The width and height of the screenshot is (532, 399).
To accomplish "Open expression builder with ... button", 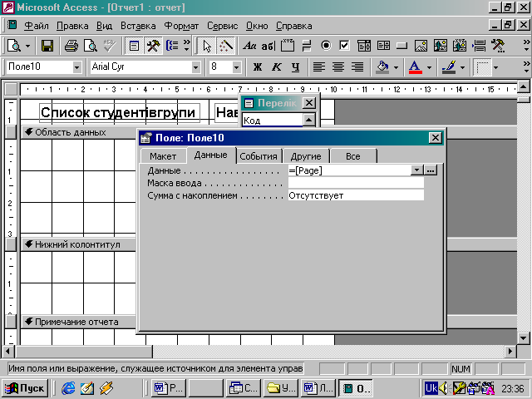I will [431, 170].
